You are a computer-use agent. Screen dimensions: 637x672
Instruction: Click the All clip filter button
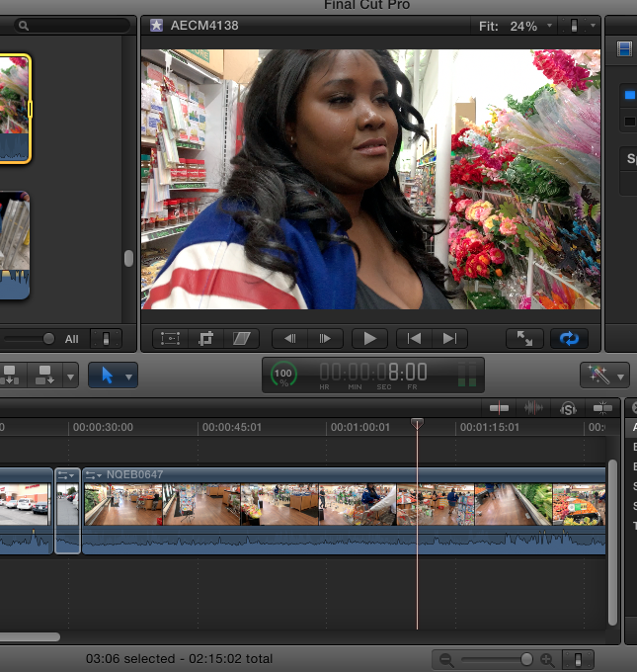coord(71,339)
